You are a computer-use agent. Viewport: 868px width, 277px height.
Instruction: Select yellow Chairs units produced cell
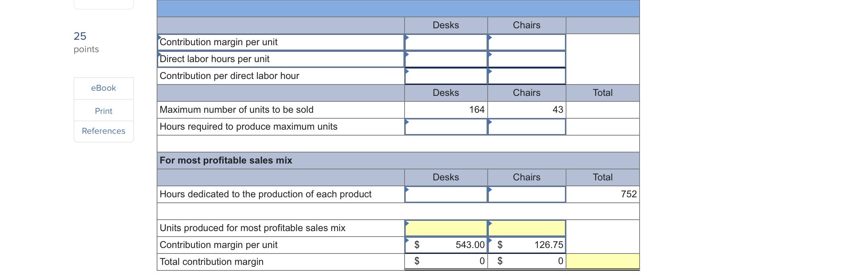[x=527, y=228]
